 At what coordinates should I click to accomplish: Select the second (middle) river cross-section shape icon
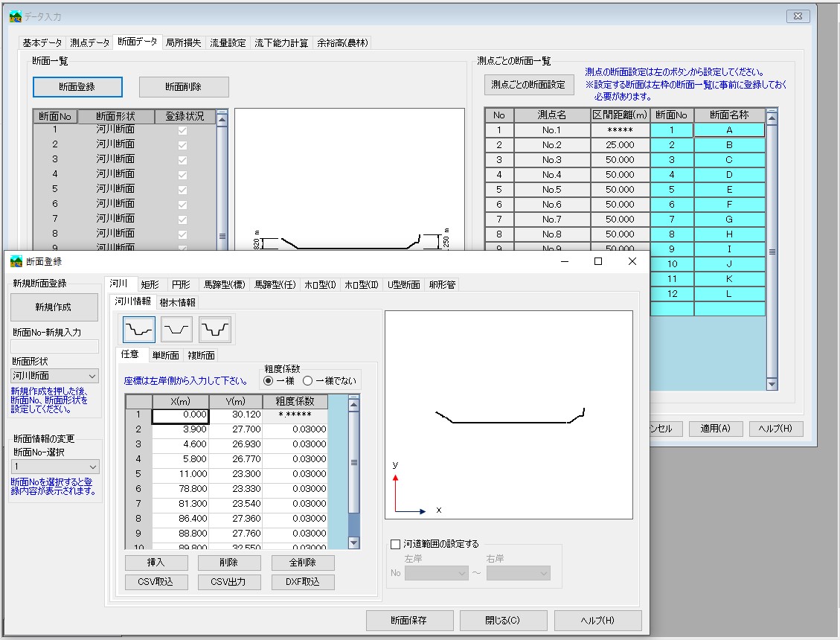pos(177,330)
